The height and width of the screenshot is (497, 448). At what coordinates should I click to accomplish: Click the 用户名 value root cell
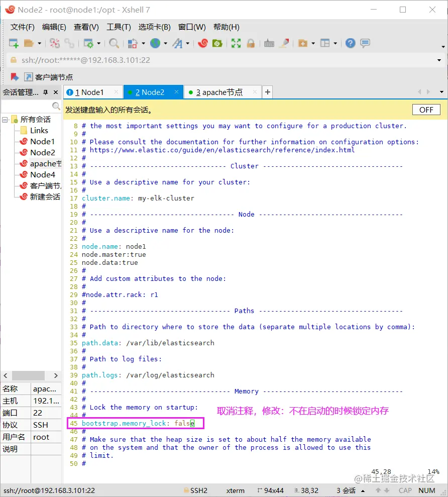click(x=46, y=437)
